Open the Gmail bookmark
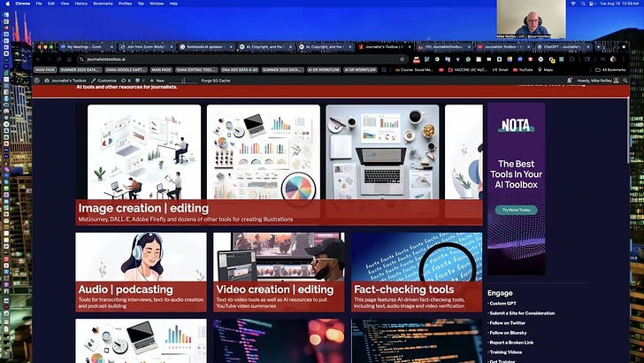 coord(501,70)
